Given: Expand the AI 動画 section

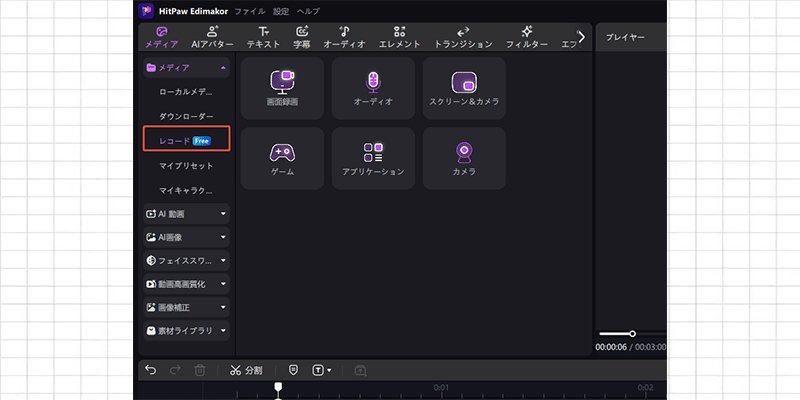Looking at the screenshot, I should (186, 214).
